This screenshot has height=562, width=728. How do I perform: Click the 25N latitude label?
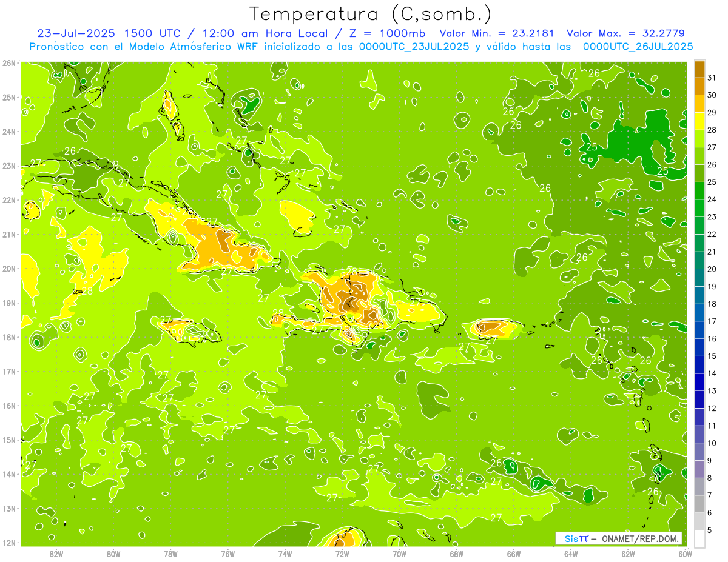(9, 98)
